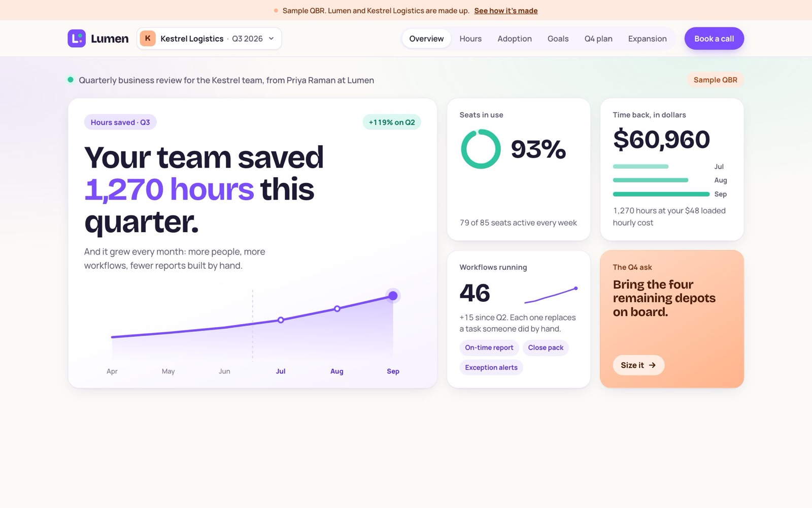Open the Q4 plan tab
Viewport: 812px width, 508px height.
click(598, 39)
